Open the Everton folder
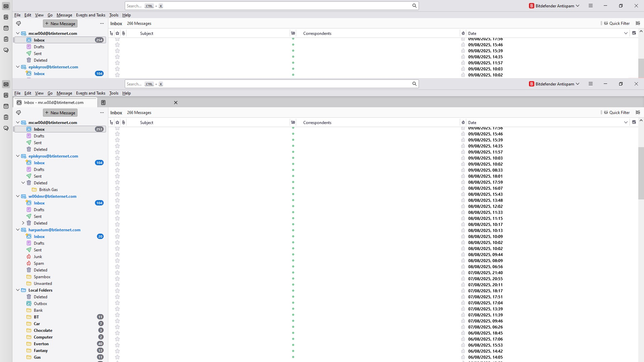644x362 pixels. tap(41, 344)
